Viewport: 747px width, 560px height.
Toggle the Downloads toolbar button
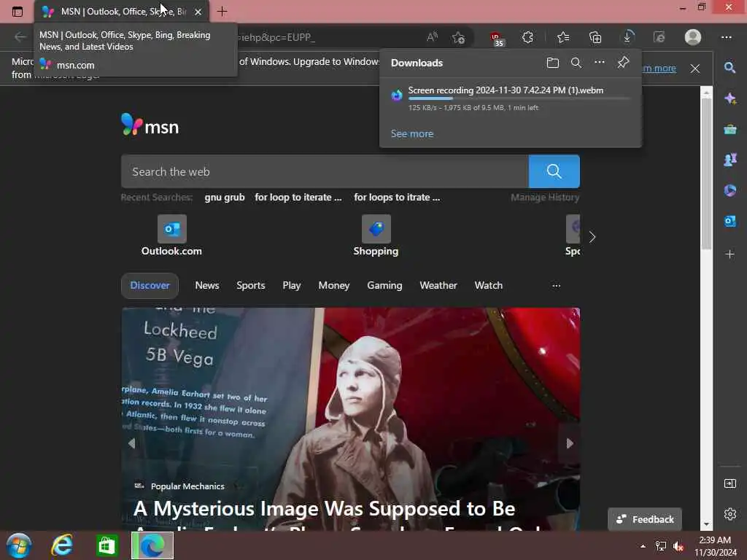click(627, 36)
